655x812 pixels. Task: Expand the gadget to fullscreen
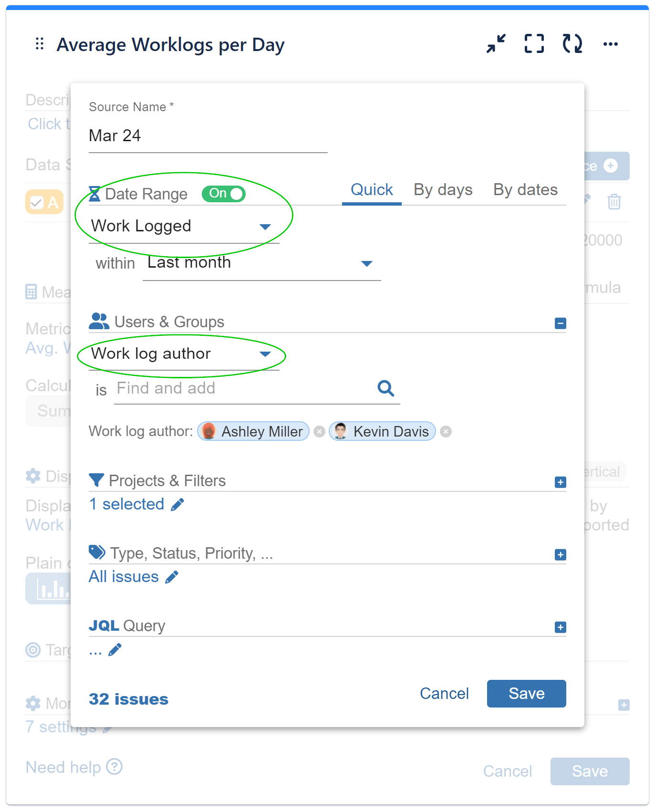click(534, 44)
